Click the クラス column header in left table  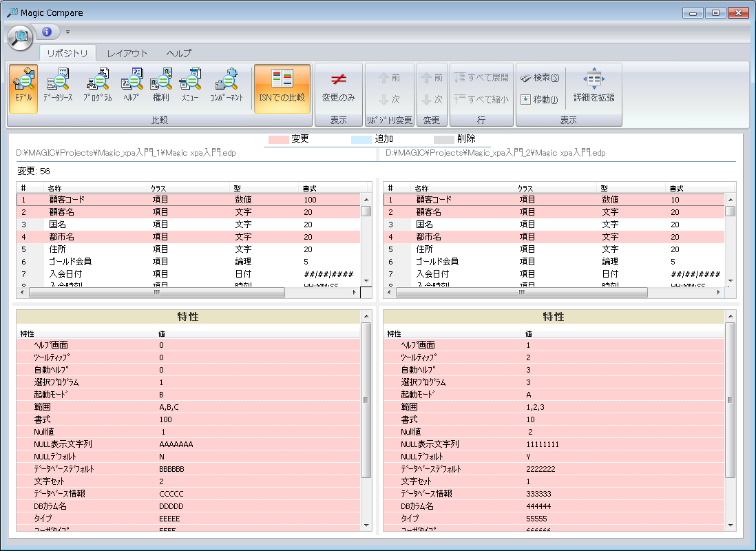point(188,188)
